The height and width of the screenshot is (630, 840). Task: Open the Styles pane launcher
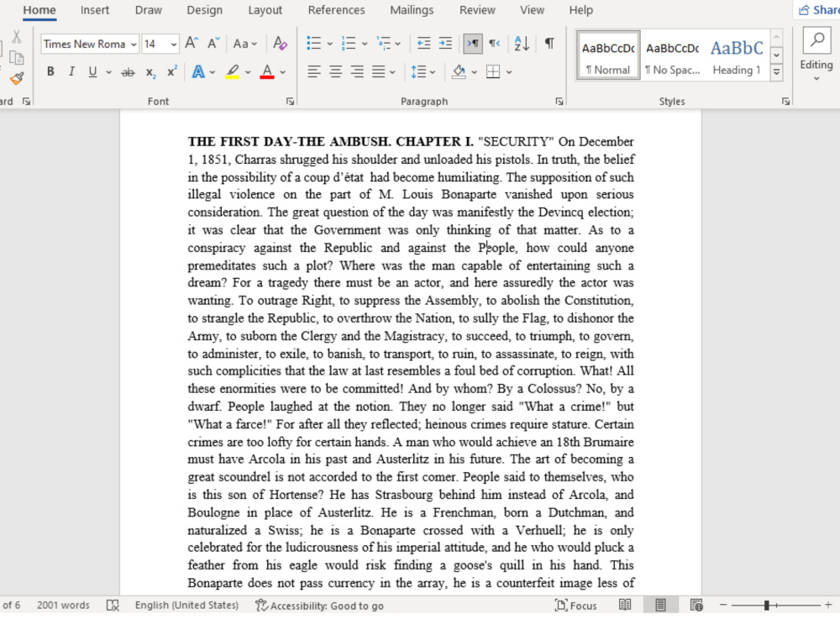click(x=785, y=102)
